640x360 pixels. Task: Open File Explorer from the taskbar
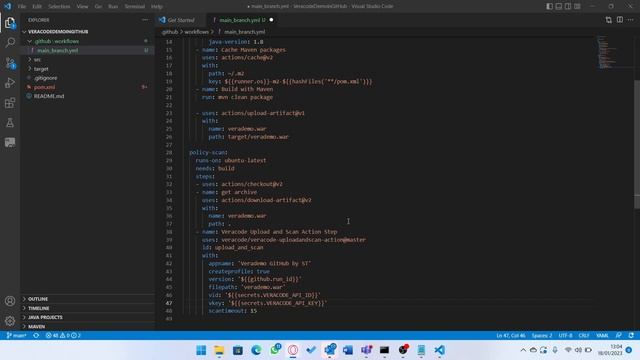(x=219, y=350)
